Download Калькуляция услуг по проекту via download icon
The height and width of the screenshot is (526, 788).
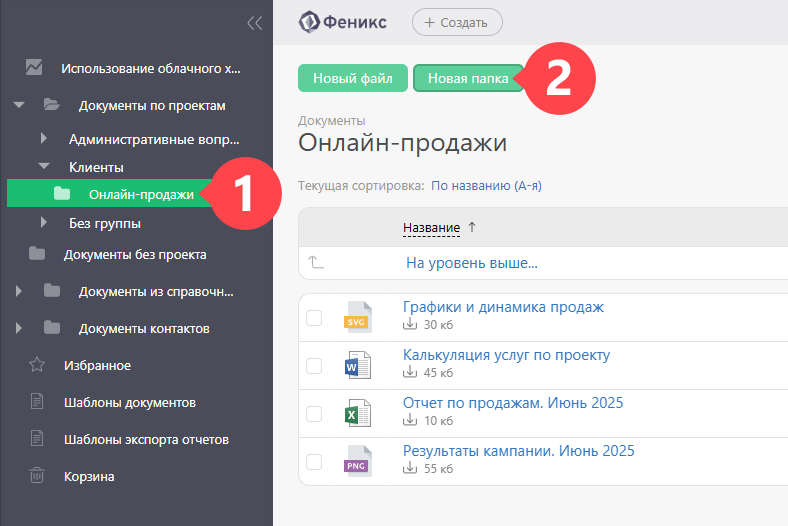[410, 372]
